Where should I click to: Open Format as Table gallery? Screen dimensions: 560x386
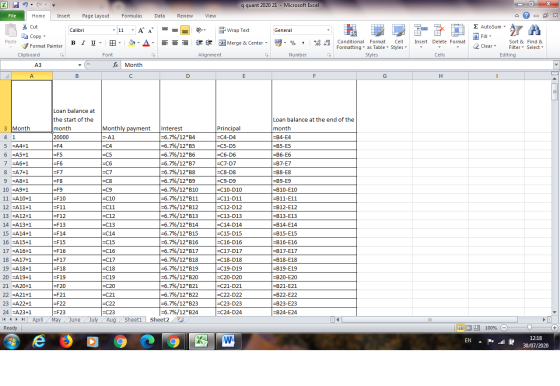377,37
